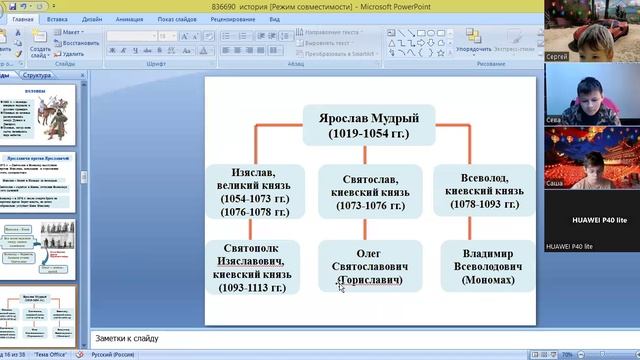Click the Направление текста button
The height and width of the screenshot is (360, 640).
point(329,32)
